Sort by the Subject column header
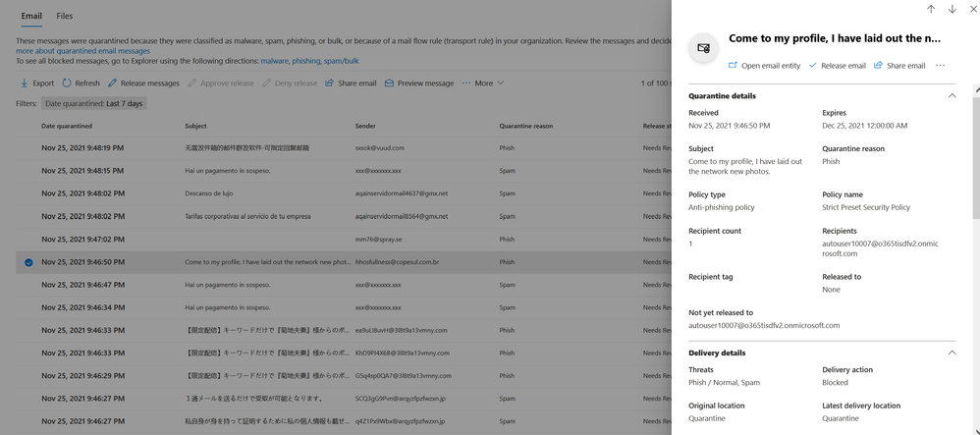980x435 pixels. tap(195, 126)
